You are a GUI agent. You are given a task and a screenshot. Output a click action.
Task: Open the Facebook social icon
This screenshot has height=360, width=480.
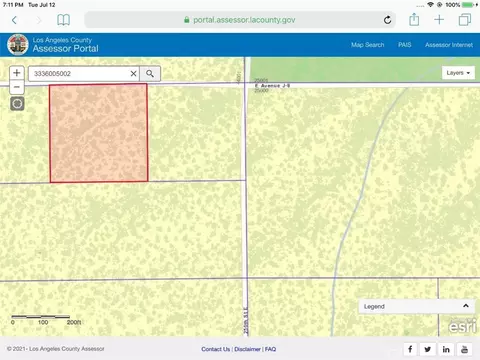[x=410, y=349]
